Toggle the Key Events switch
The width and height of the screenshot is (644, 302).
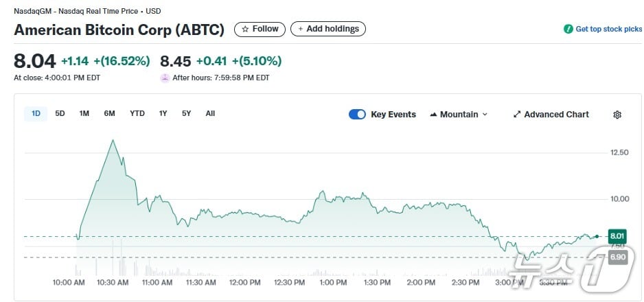point(357,115)
